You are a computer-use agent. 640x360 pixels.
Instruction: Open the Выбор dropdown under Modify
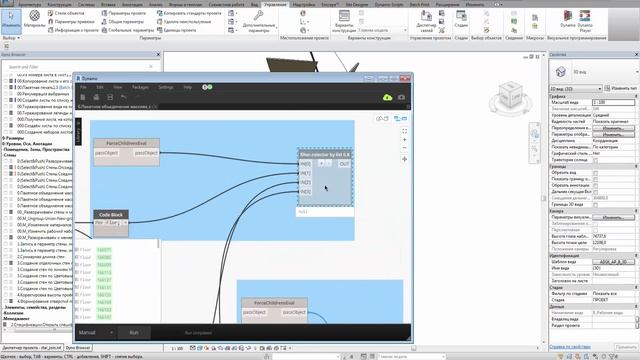(11, 38)
